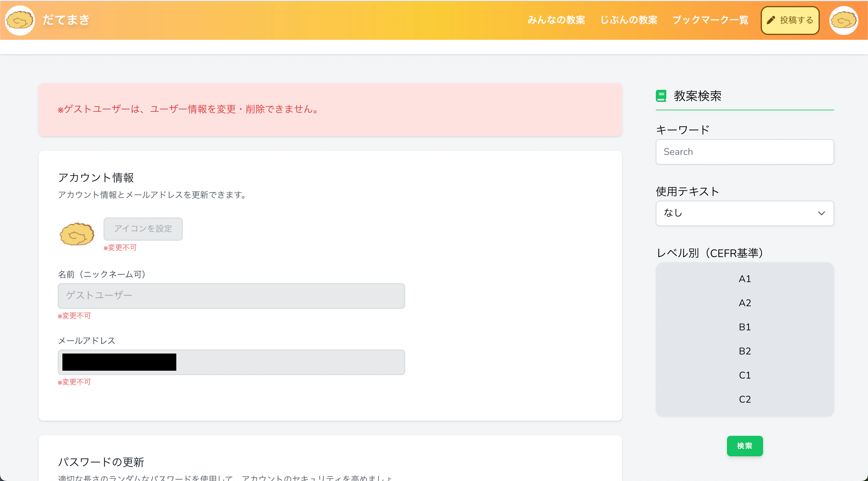The width and height of the screenshot is (868, 481).
Task: Select level B2 in CEFR list
Action: [x=745, y=351]
